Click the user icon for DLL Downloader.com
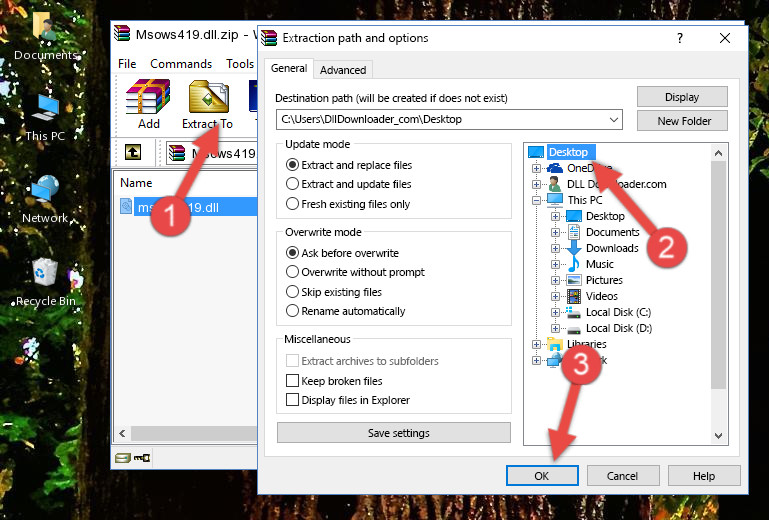This screenshot has width=769, height=520. (x=555, y=184)
